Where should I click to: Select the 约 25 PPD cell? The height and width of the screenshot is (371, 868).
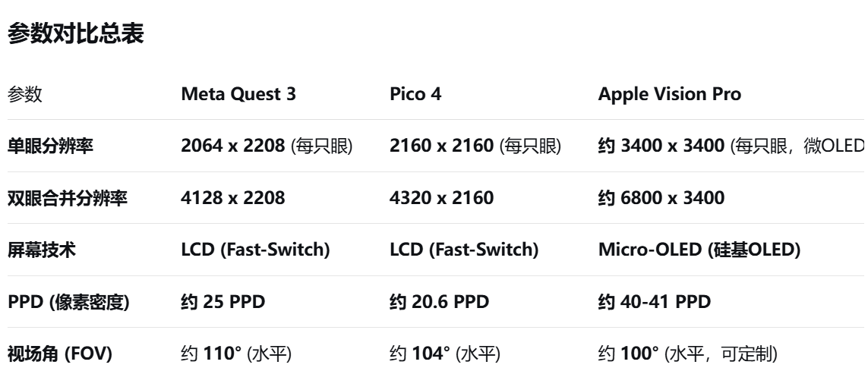coord(223,302)
